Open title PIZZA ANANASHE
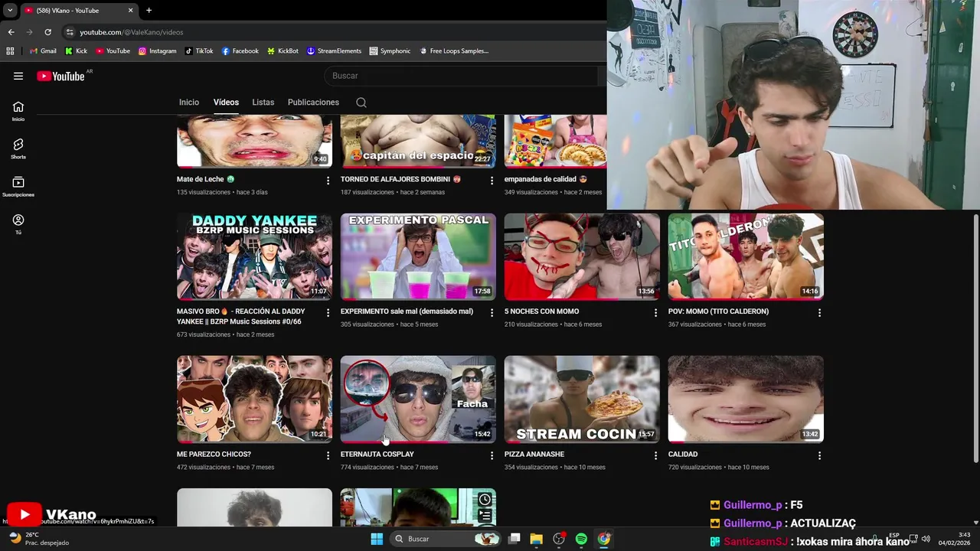This screenshot has width=980, height=551. tap(534, 454)
